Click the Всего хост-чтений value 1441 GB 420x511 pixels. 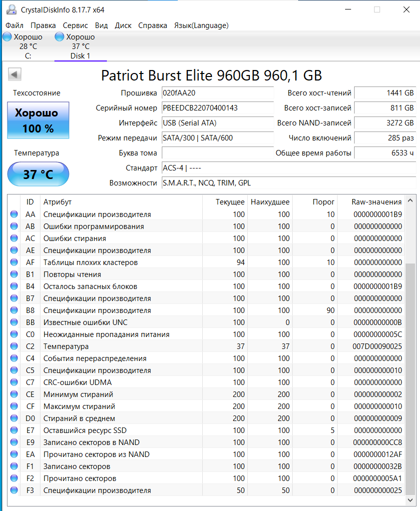tap(385, 93)
